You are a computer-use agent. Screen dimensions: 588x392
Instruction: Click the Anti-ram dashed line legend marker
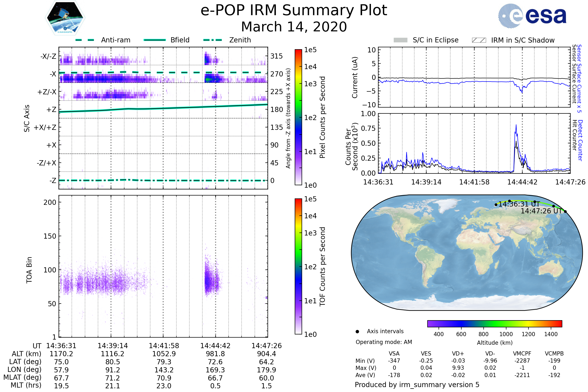[x=85, y=40]
